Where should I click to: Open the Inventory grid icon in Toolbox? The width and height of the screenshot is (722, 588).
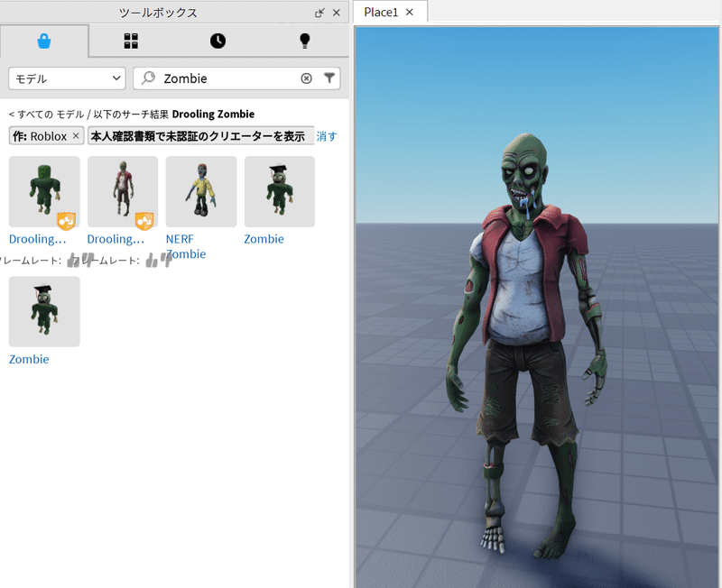(x=131, y=41)
